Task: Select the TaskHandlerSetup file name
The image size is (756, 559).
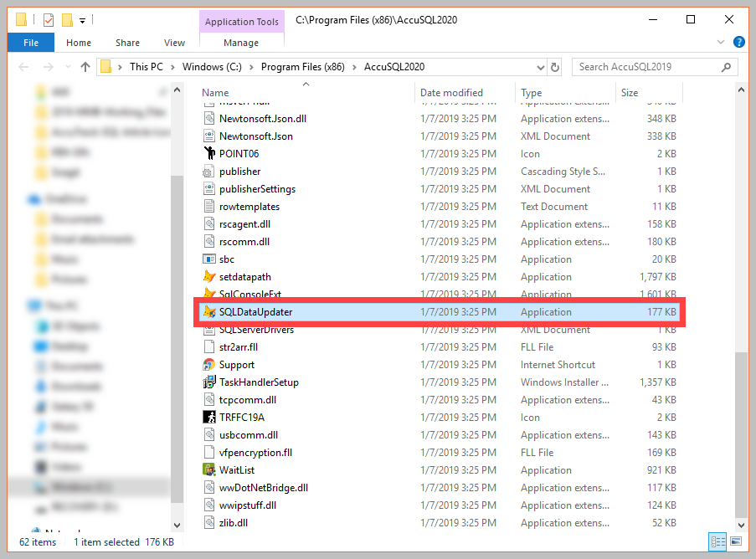Action: pyautogui.click(x=259, y=382)
